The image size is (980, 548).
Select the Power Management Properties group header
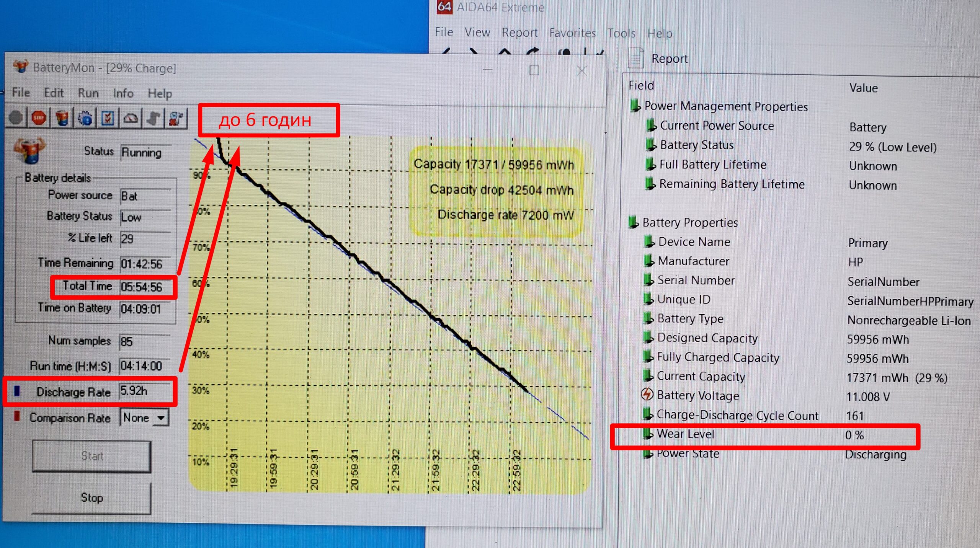726,106
